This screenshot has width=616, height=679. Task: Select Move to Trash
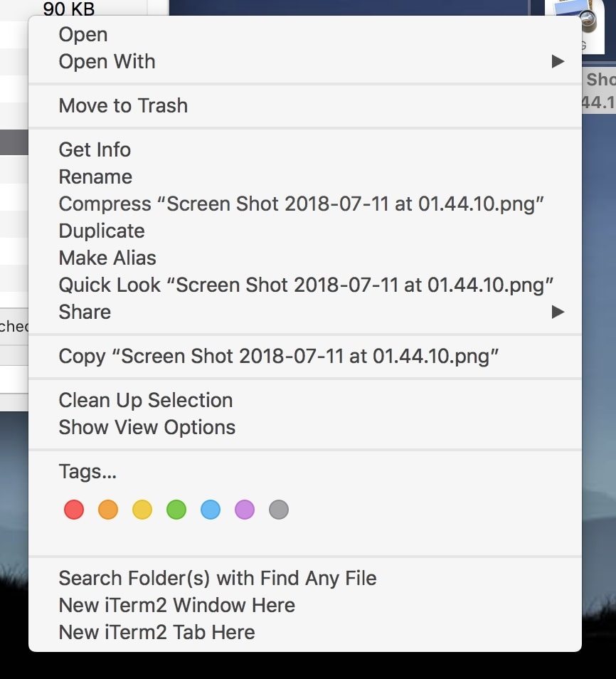pos(123,105)
